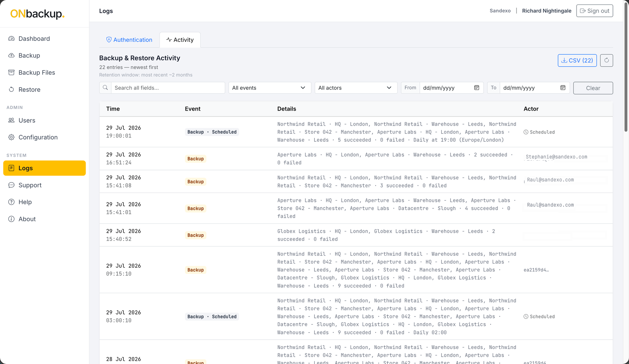Click the Dashboard gauge icon in sidebar
The width and height of the screenshot is (629, 364).
(x=12, y=39)
